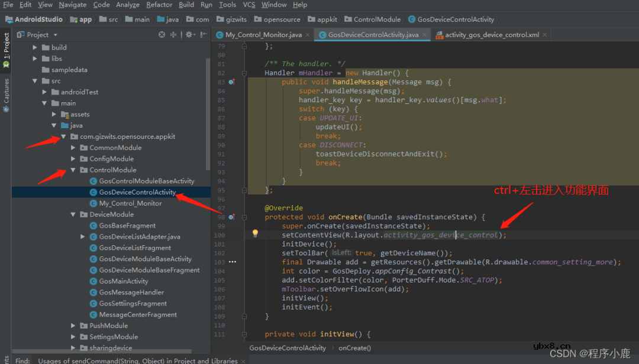This screenshot has height=364, width=639.
Task: Click the yellow lightbulb intention icon
Action: pyautogui.click(x=256, y=233)
